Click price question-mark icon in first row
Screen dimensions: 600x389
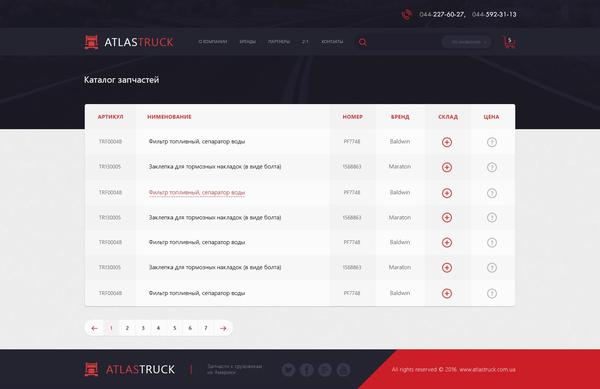click(x=492, y=142)
